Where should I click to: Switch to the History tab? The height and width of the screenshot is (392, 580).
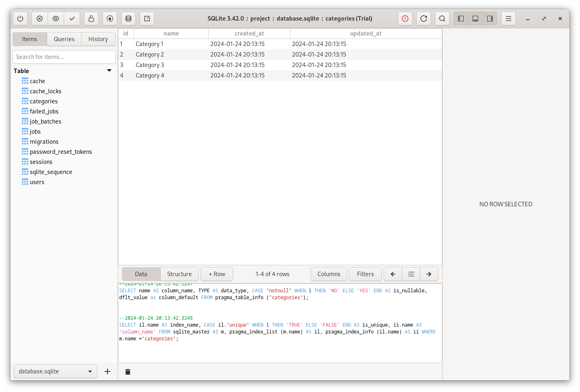click(98, 39)
